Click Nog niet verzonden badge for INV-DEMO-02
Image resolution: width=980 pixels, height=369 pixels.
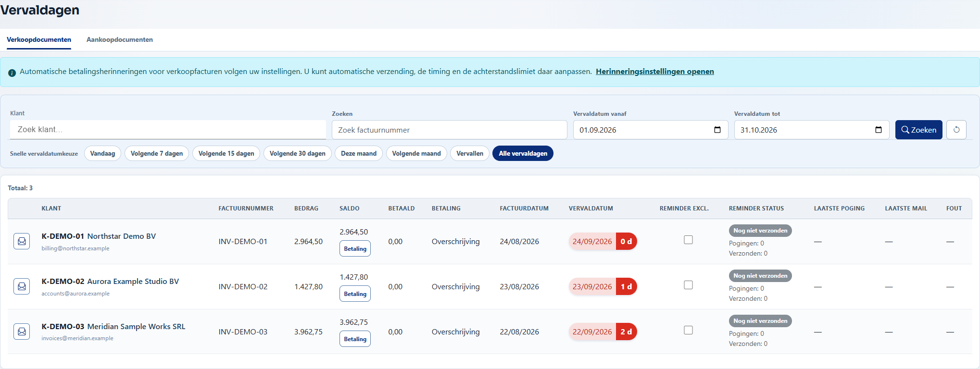760,276
